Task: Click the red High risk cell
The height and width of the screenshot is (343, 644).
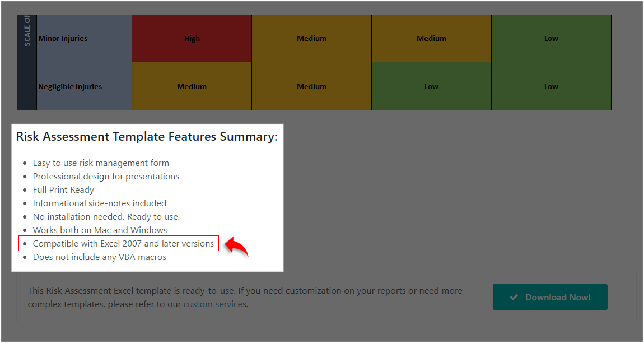Action: pos(192,38)
